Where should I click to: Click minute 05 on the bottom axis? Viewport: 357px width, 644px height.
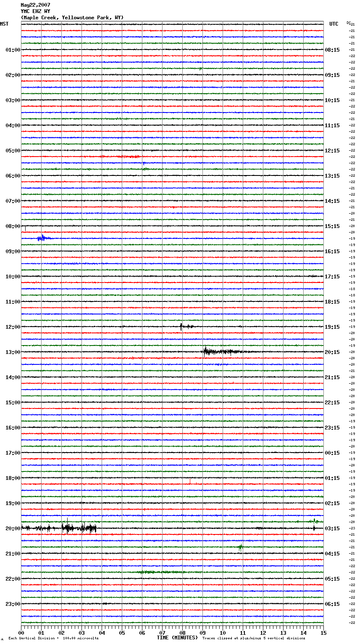tap(122, 633)
